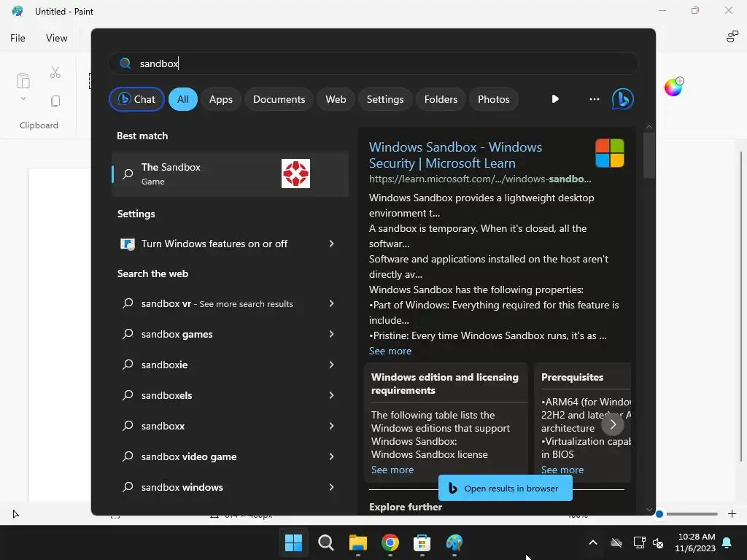Open the Paint File menu
747x560 pixels.
point(18,38)
